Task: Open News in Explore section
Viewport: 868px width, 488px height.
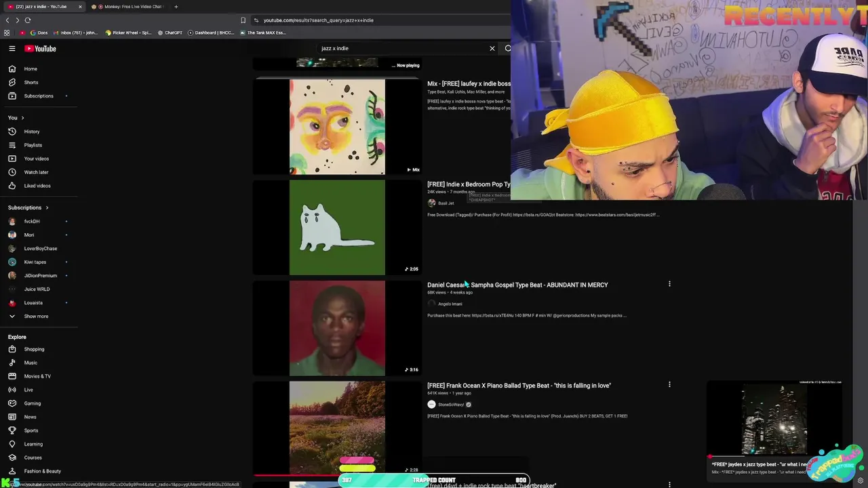Action: (30, 417)
